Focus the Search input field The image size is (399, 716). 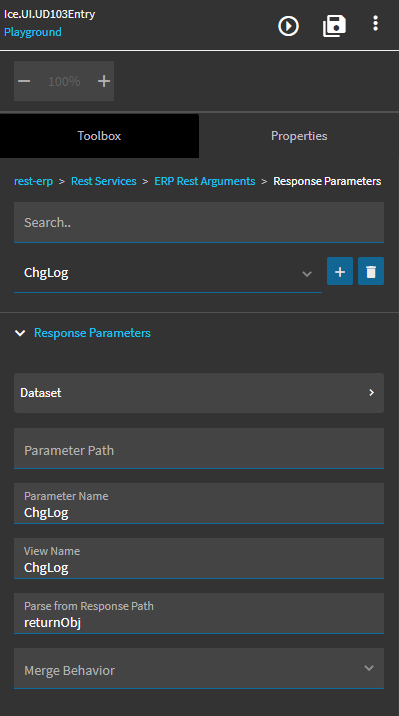[x=199, y=222]
